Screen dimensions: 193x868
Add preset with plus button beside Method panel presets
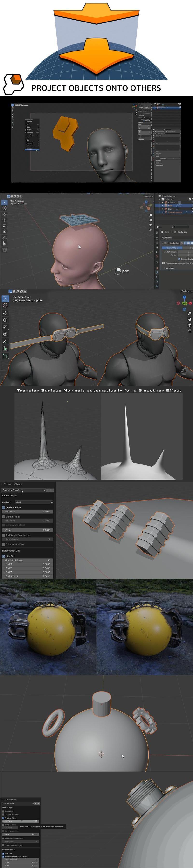click(x=48, y=490)
